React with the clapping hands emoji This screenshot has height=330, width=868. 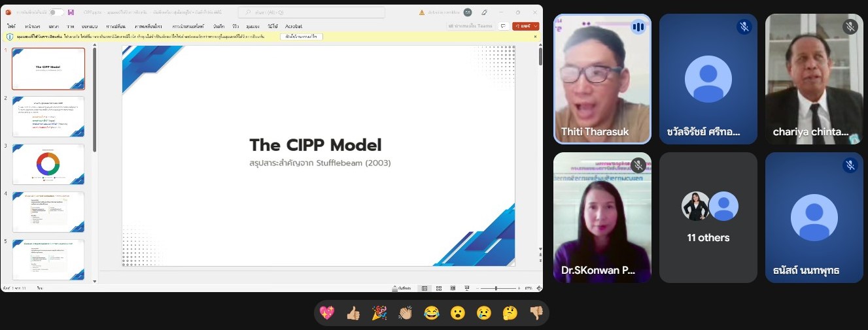click(x=406, y=313)
